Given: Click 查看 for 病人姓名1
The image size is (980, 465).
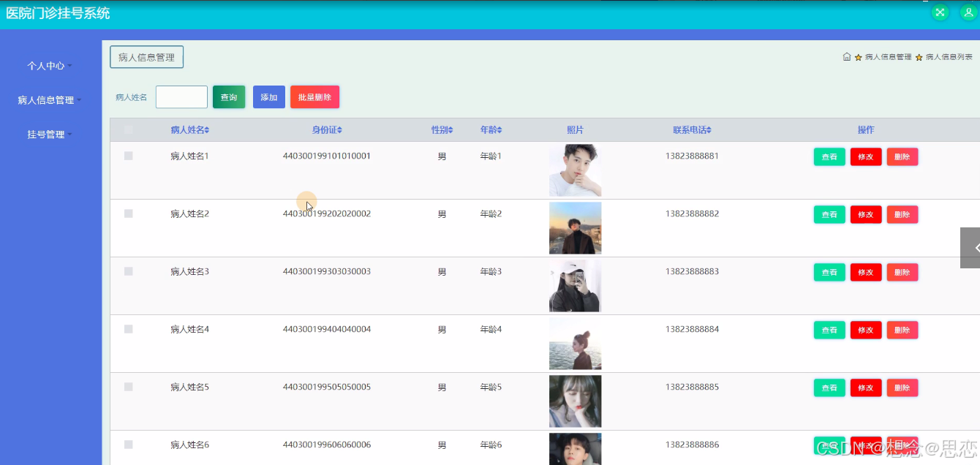Looking at the screenshot, I should click(829, 157).
